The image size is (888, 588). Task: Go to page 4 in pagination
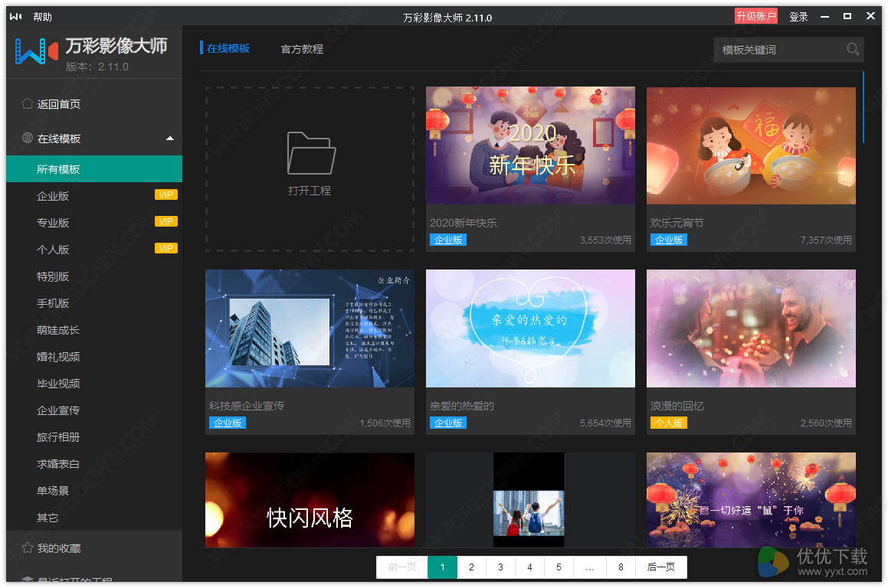coord(529,567)
